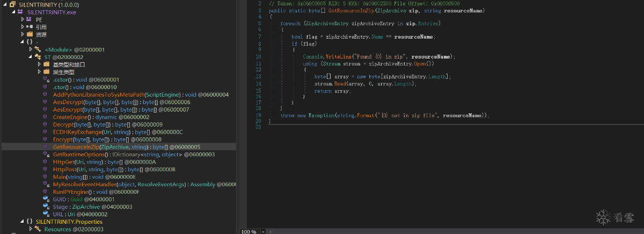Image resolution: width=644 pixels, height=234 pixels.
Task: Click the Stage field icon
Action: coord(47,207)
